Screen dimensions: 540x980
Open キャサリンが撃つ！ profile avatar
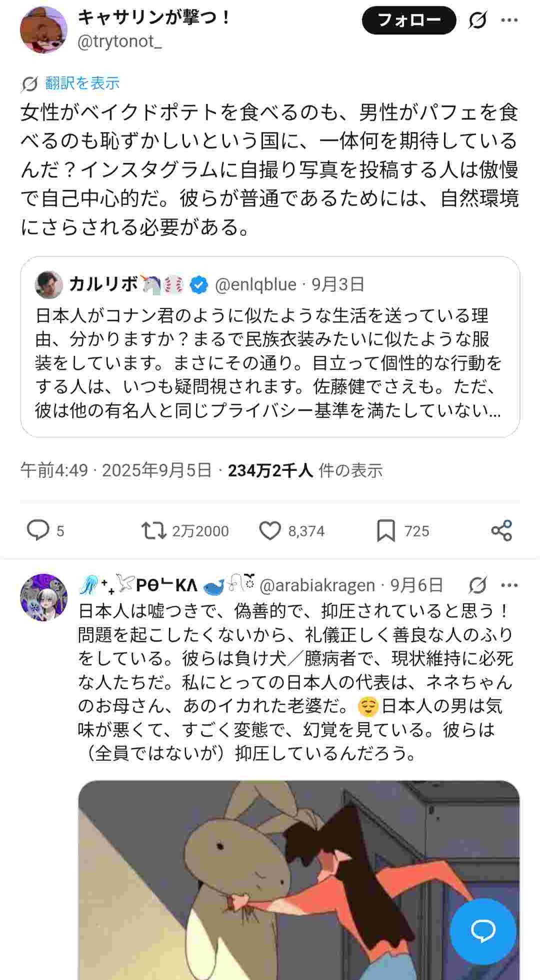(43, 30)
